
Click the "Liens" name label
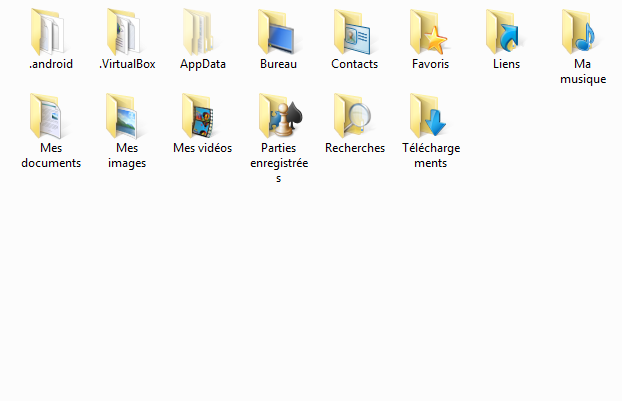click(x=507, y=64)
